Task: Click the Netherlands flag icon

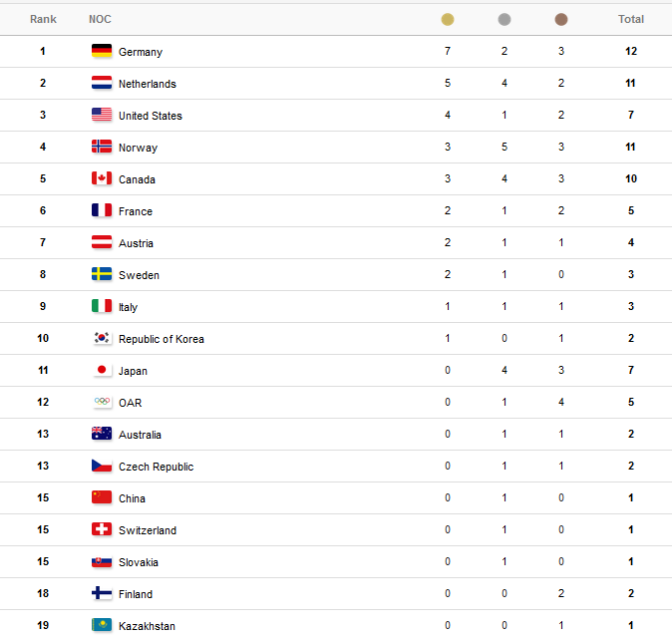Action: (x=102, y=83)
